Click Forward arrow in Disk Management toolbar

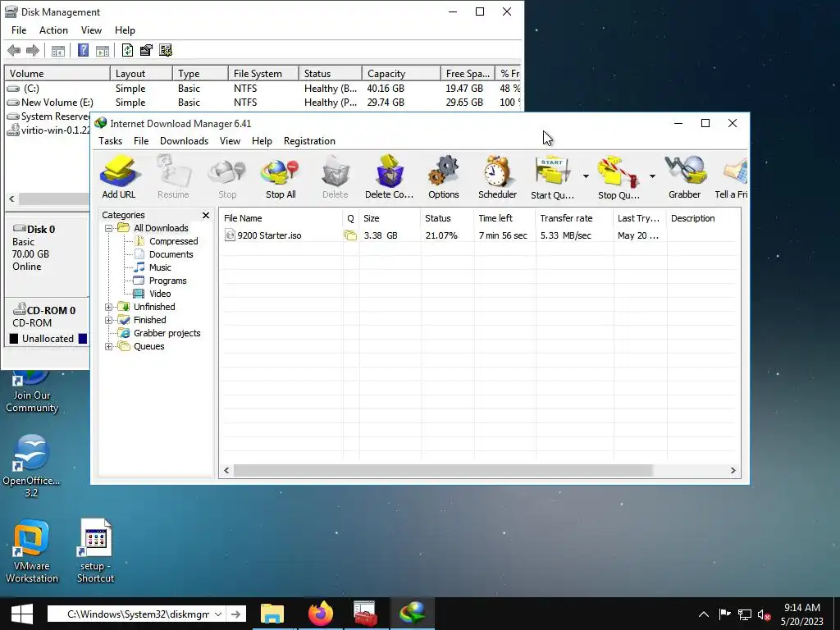click(33, 50)
